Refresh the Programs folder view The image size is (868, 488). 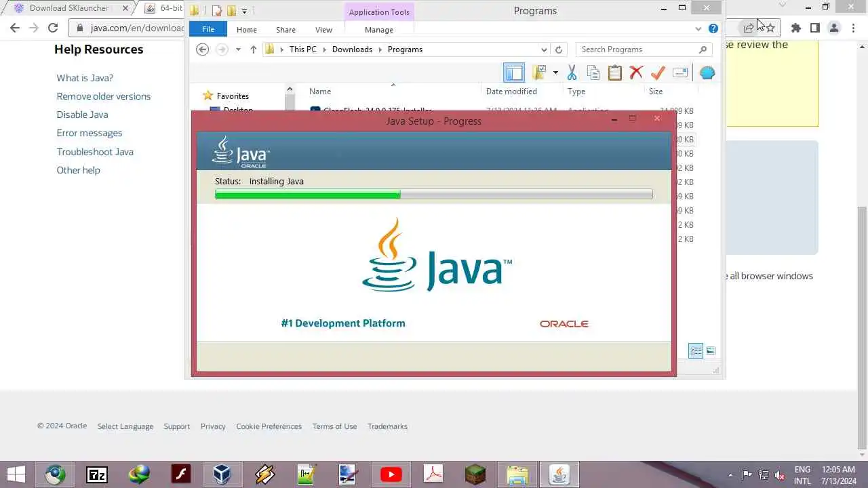point(559,49)
